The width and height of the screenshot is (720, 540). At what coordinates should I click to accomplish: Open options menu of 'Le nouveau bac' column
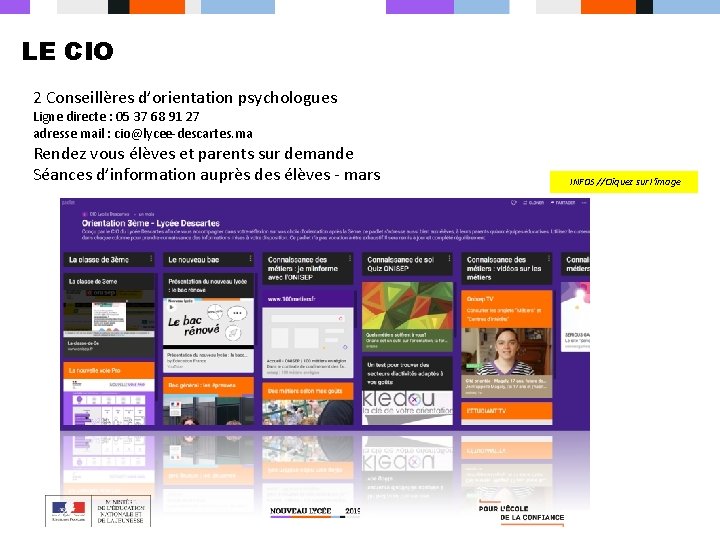[x=250, y=259]
